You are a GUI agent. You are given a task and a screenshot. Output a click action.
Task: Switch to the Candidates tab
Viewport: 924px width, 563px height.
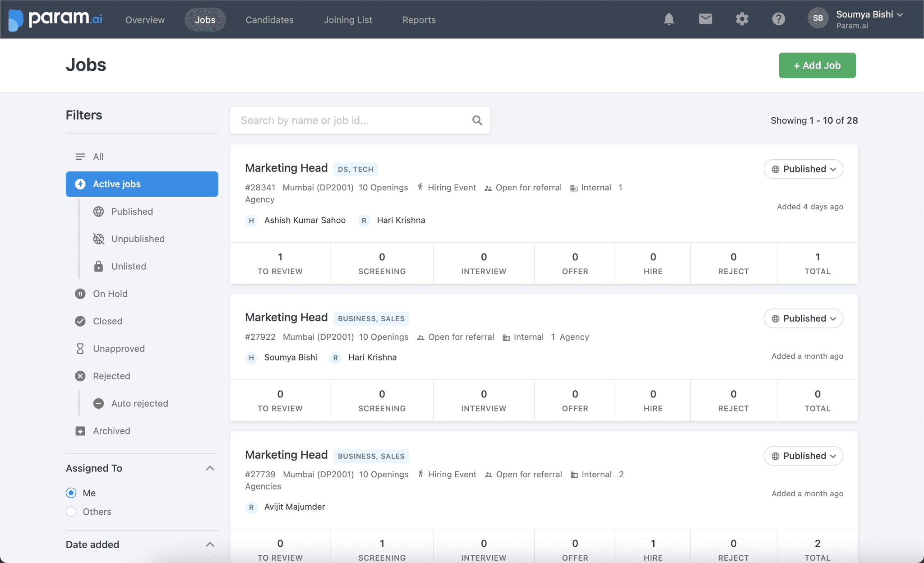269,20
